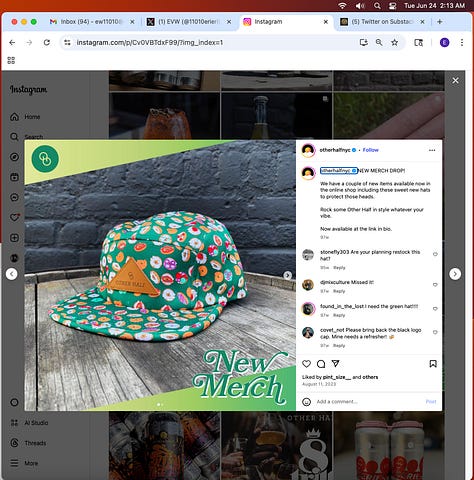Click install app icon in address bar

[364, 43]
